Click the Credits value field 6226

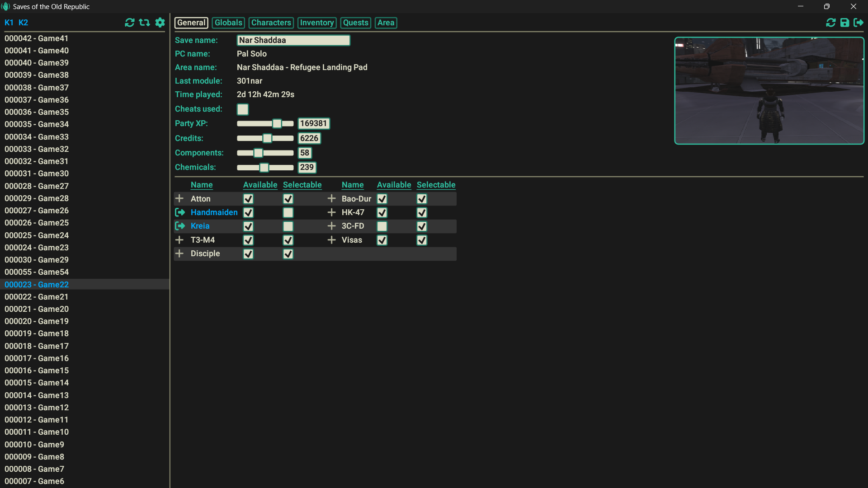click(309, 138)
